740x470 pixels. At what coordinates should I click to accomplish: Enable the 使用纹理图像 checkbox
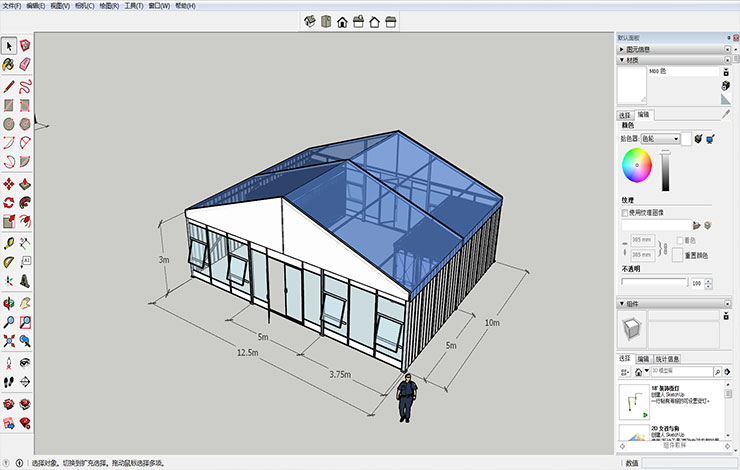(x=625, y=213)
